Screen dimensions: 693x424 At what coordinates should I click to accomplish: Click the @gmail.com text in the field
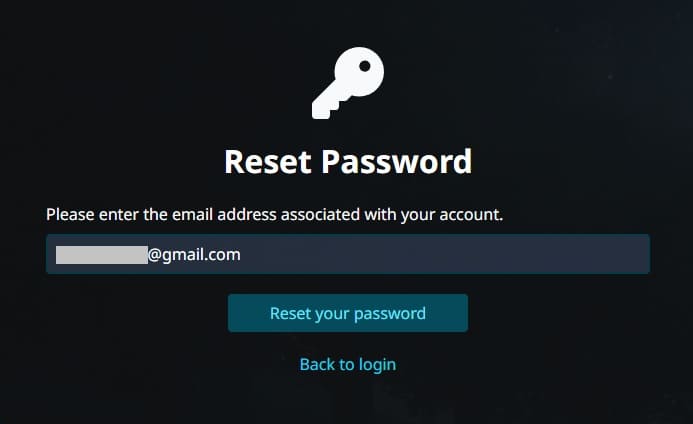click(194, 255)
